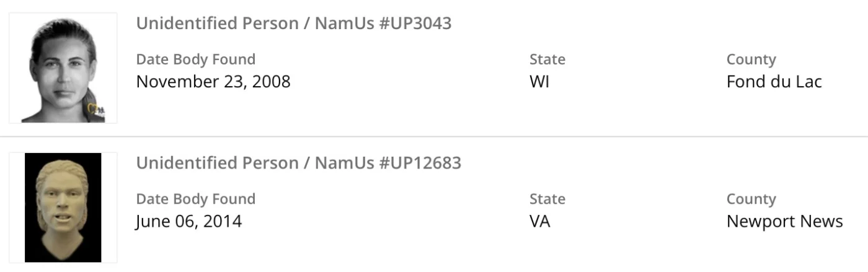Select the November 23, 2008 date value
868x272 pixels.
point(213,81)
